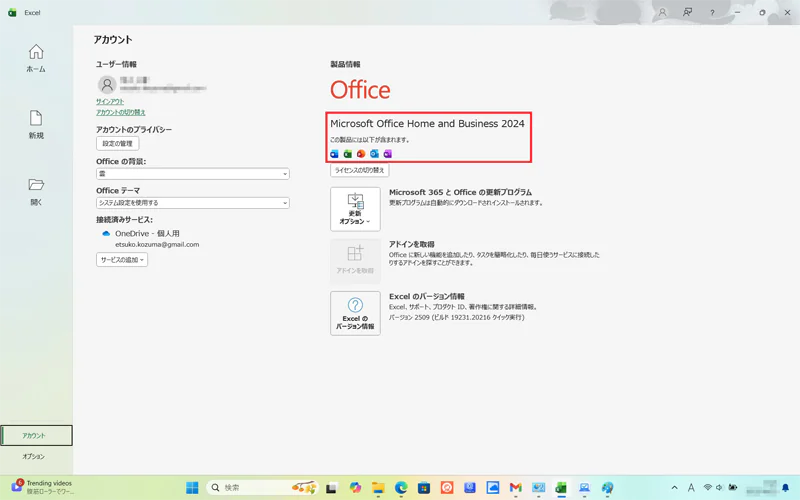This screenshot has height=500, width=800.
Task: Open the 開く (Open) file page
Action: click(36, 191)
